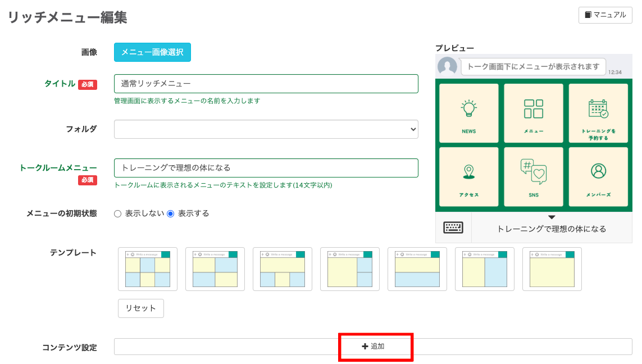The height and width of the screenshot is (364, 642).
Task: Click the calendar icon for トレーニングを予約する
Action: 598,109
